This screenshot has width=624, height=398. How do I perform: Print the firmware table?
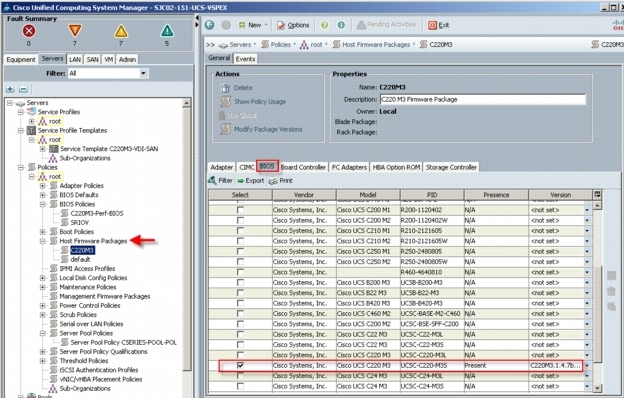[x=281, y=181]
